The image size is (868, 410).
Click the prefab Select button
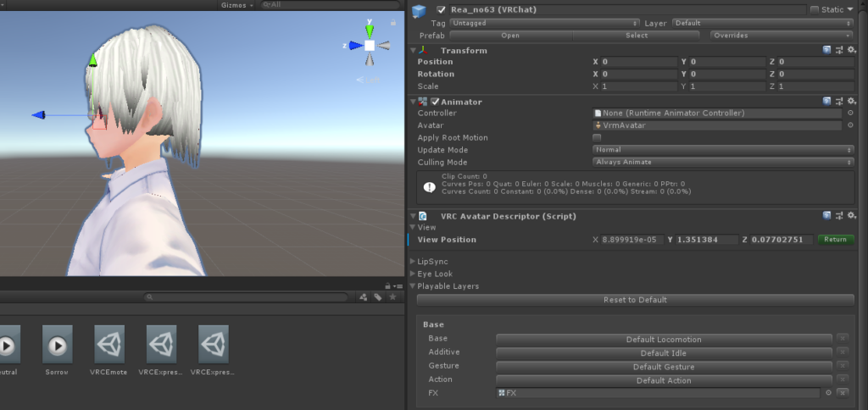coord(637,36)
